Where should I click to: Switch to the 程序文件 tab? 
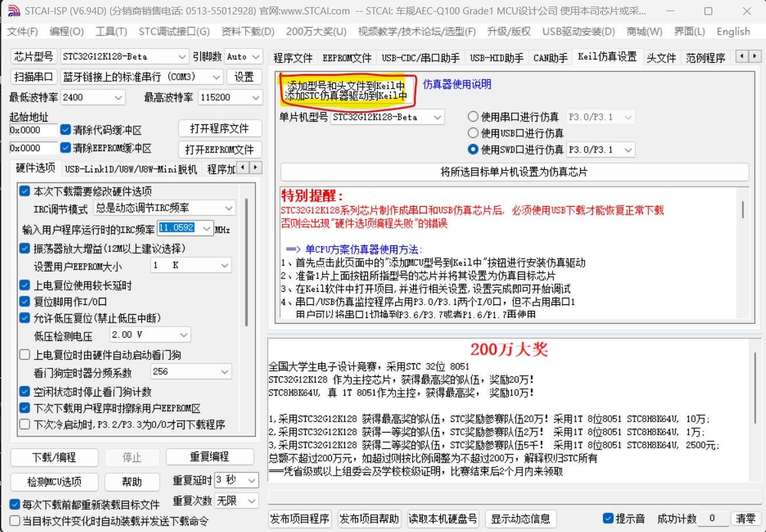[293, 58]
